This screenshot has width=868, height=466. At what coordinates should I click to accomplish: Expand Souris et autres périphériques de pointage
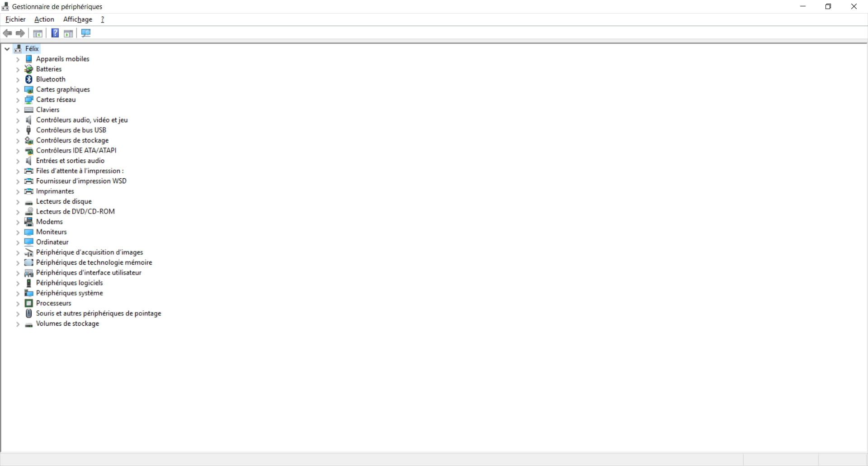point(18,314)
